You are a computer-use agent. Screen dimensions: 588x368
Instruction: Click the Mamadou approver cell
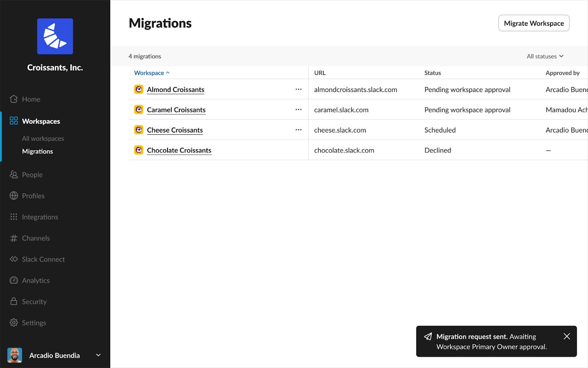[567, 110]
